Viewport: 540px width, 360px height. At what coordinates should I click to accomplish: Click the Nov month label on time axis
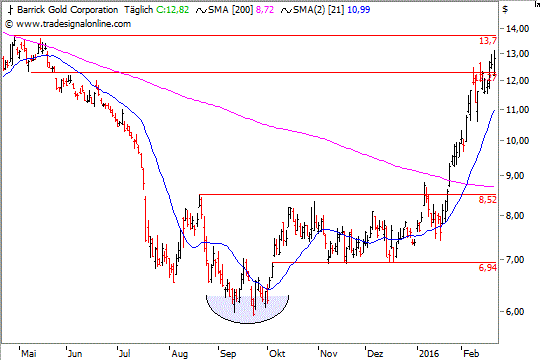[x=329, y=354]
